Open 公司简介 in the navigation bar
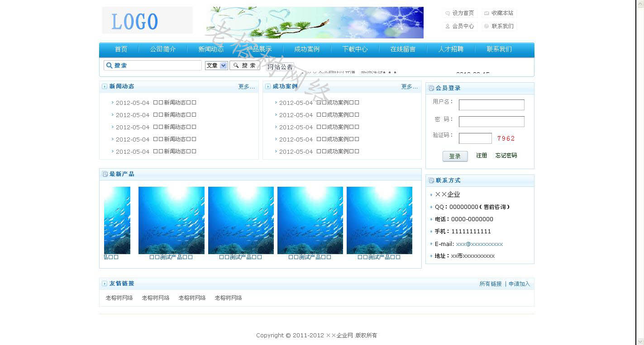The height and width of the screenshot is (345, 644). 163,49
